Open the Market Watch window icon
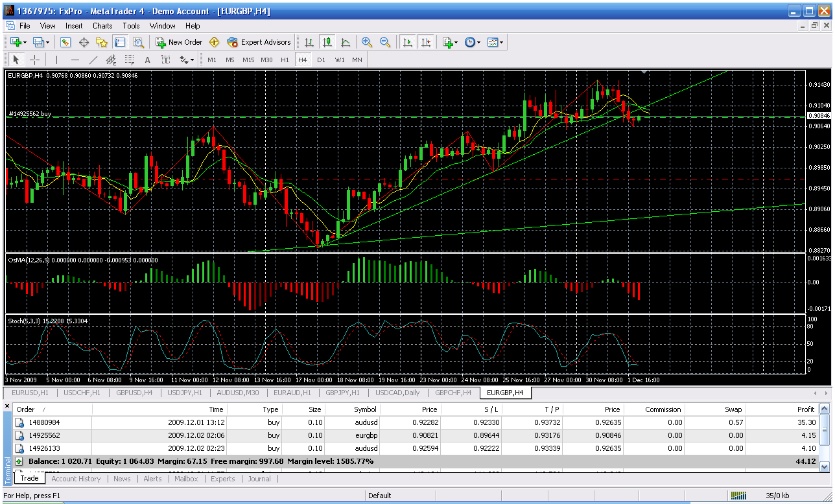 point(65,42)
